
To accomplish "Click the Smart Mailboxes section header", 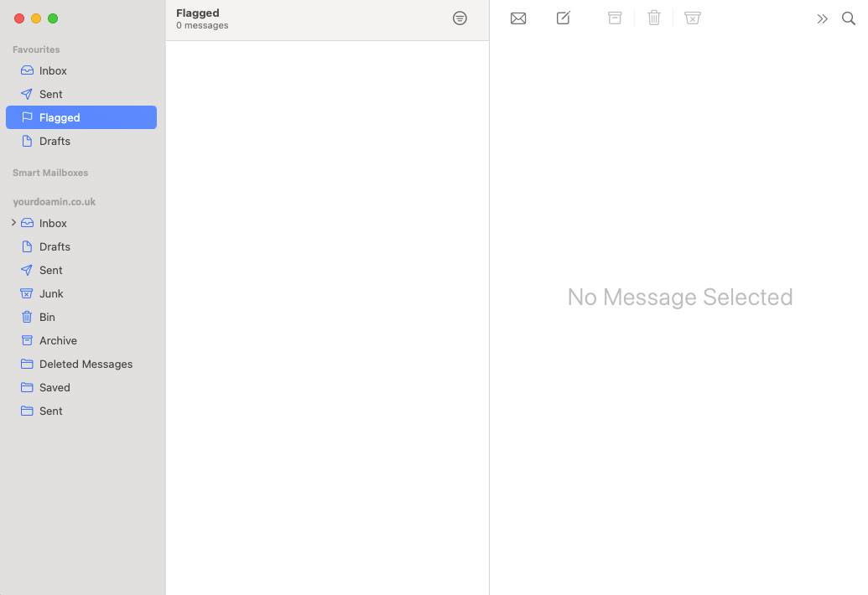I will click(50, 173).
